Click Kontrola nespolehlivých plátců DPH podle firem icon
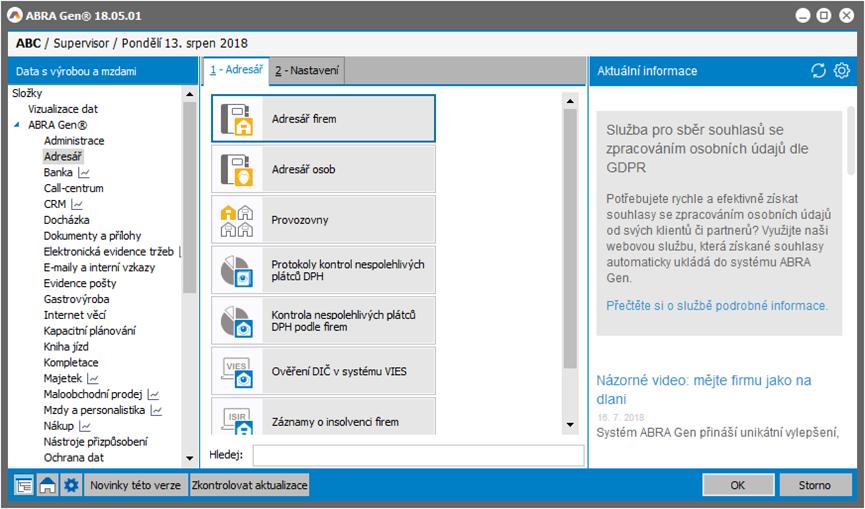 pyautogui.click(x=237, y=321)
